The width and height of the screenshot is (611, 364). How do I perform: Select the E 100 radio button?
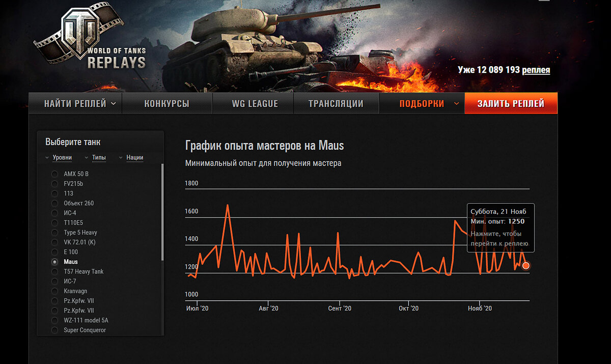(54, 252)
